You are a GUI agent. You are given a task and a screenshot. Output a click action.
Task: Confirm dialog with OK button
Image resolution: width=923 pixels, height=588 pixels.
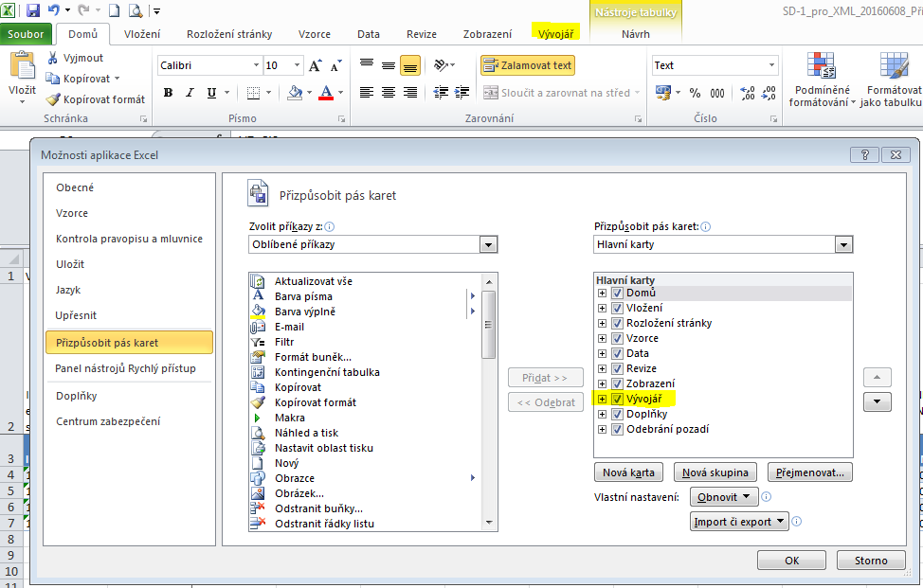click(x=791, y=561)
